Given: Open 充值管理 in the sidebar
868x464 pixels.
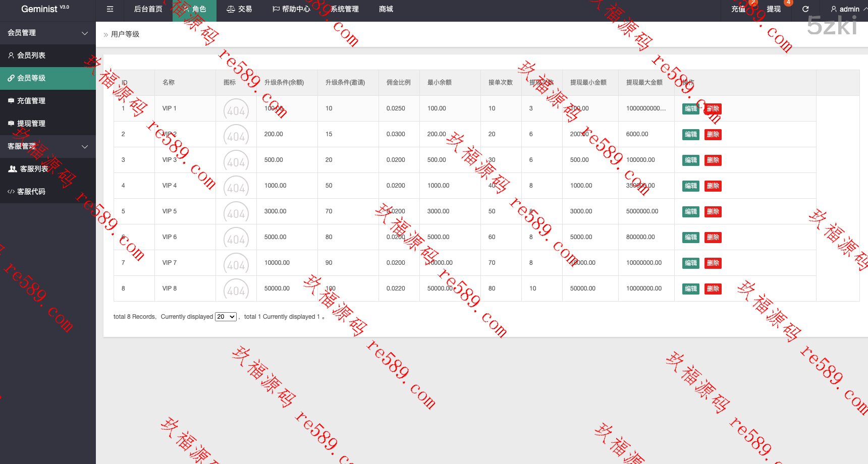Looking at the screenshot, I should [31, 101].
